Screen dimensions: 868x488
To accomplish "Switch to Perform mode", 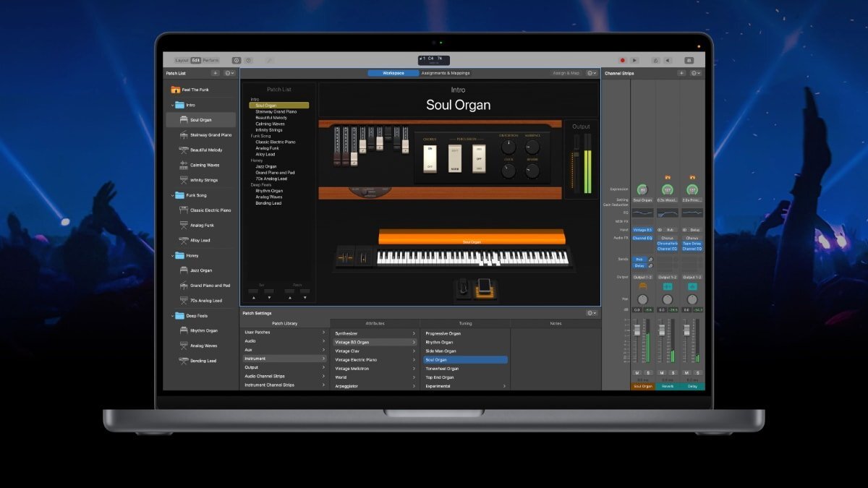I will pos(210,61).
